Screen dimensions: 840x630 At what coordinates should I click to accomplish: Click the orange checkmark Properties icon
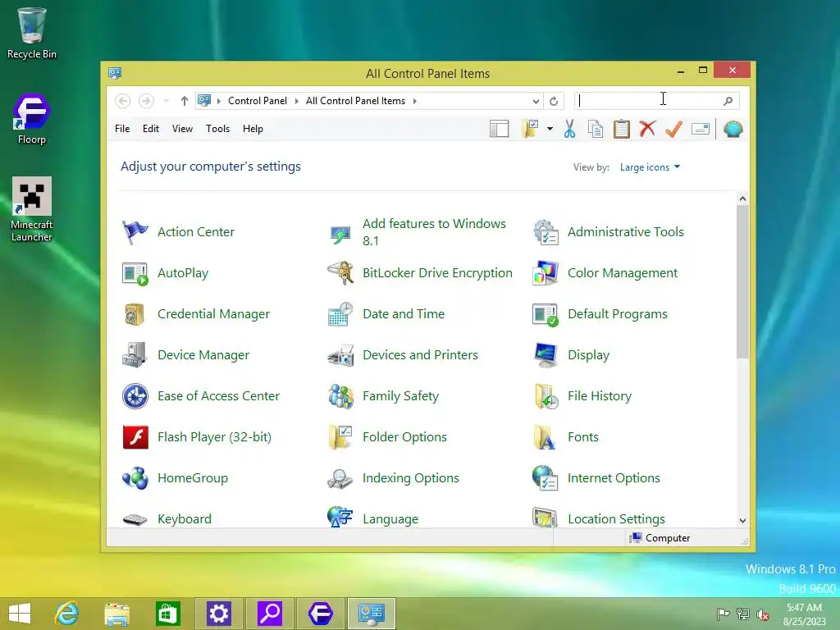pyautogui.click(x=673, y=129)
